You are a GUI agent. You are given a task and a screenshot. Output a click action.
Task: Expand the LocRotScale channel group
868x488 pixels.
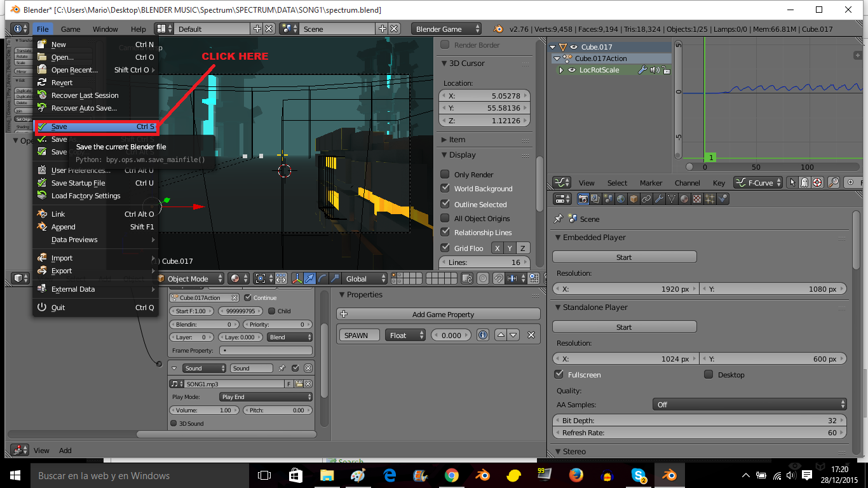click(x=561, y=70)
